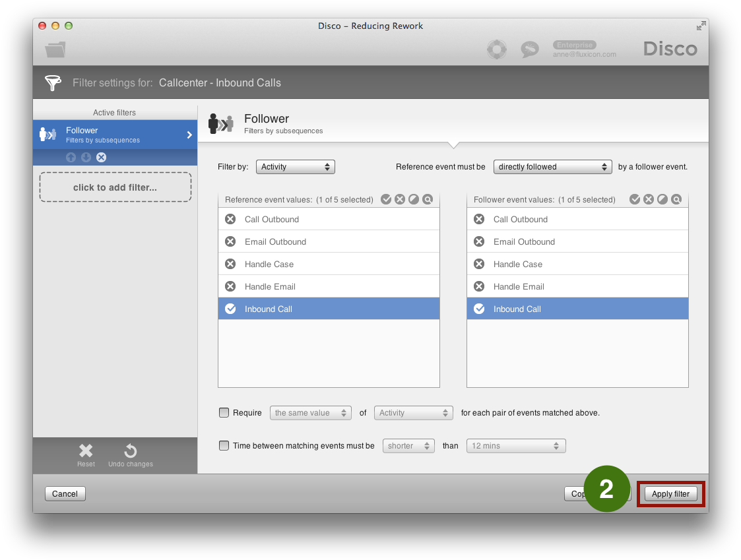Viewport: 741px width, 560px height.
Task: Deselect all Follower event values X icon
Action: pos(649,199)
